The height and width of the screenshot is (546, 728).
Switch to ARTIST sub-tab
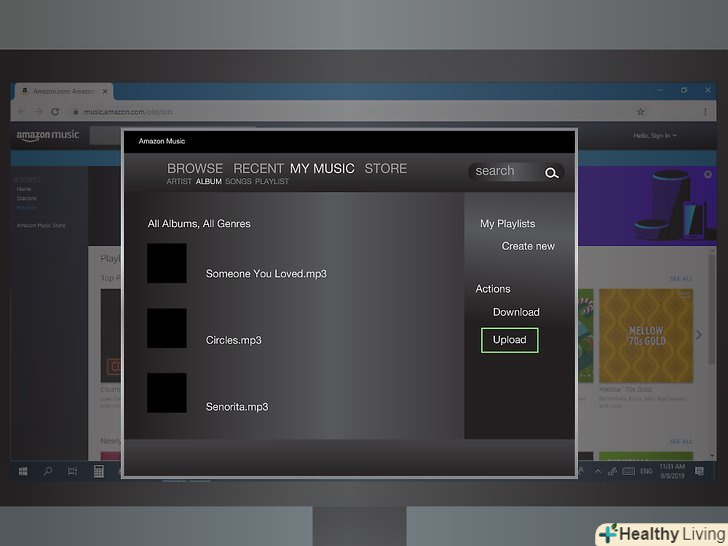click(x=179, y=182)
